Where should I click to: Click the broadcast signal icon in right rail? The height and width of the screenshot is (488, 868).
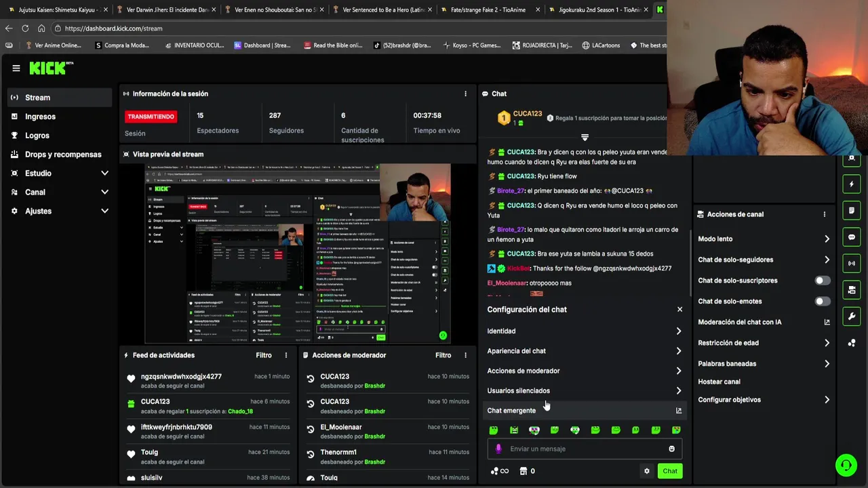(x=852, y=264)
